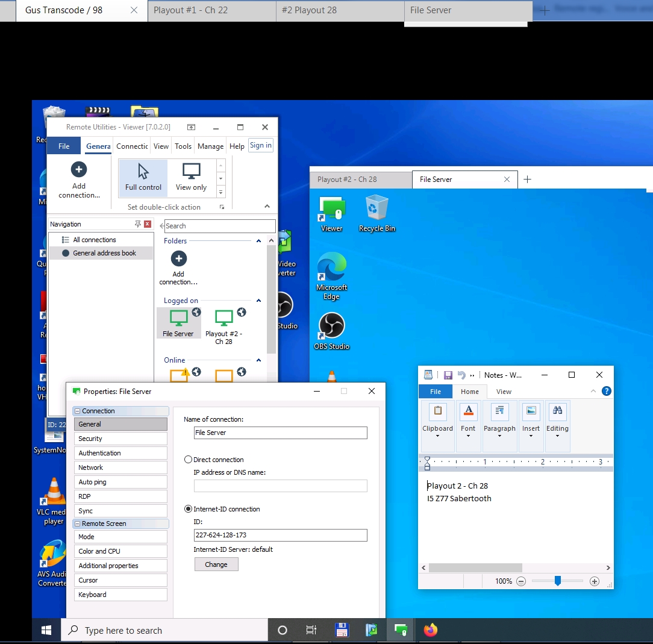
Task: Switch to the Gus Transcode / 98 tab
Action: pyautogui.click(x=64, y=10)
